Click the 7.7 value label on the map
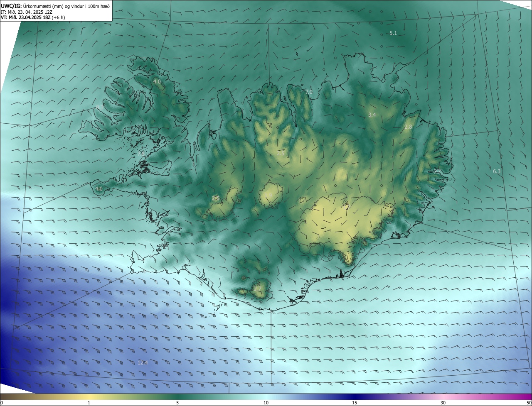Image resolution: width=532 pixels, height=406 pixels. coord(437,171)
